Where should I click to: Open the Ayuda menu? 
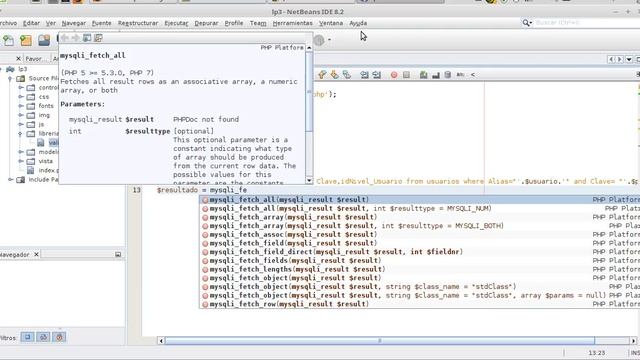[x=358, y=23]
